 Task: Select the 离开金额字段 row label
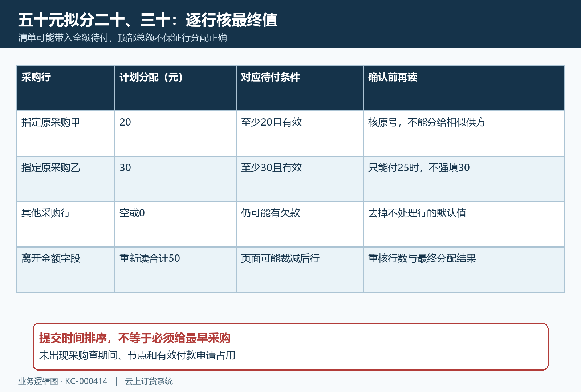click(x=51, y=258)
